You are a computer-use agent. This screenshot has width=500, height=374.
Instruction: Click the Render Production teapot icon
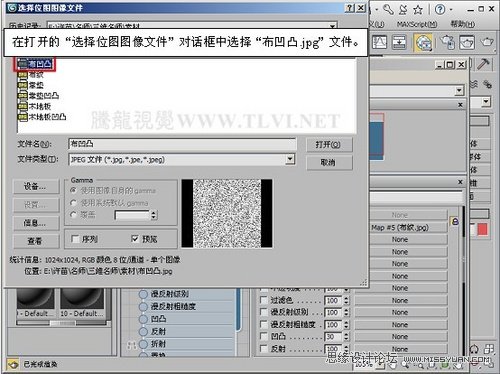(x=487, y=42)
